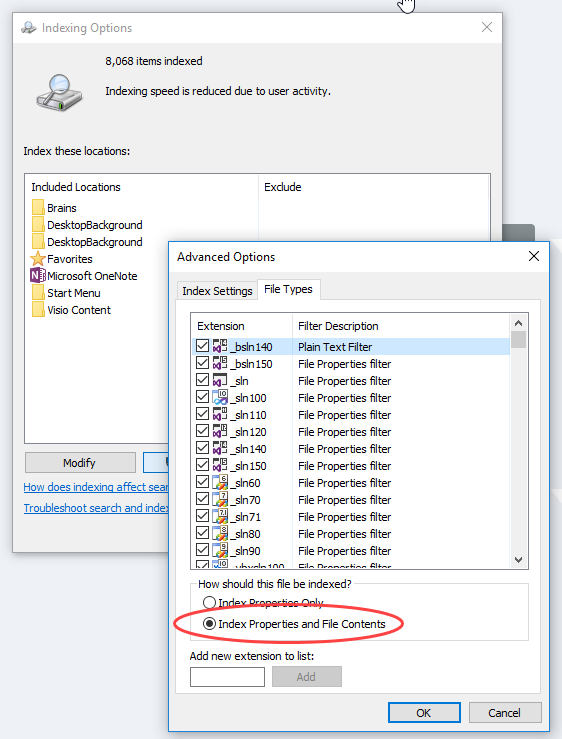This screenshot has width=562, height=739.
Task: Uncheck the _bsln150 extension checkbox
Action: (x=203, y=363)
